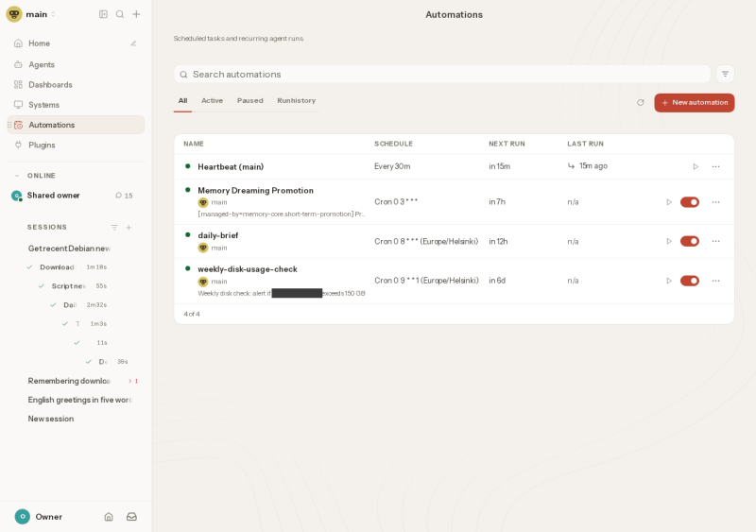This screenshot has height=532, width=756.
Task: Open the Heartbeat (main) automation
Action: [x=231, y=167]
